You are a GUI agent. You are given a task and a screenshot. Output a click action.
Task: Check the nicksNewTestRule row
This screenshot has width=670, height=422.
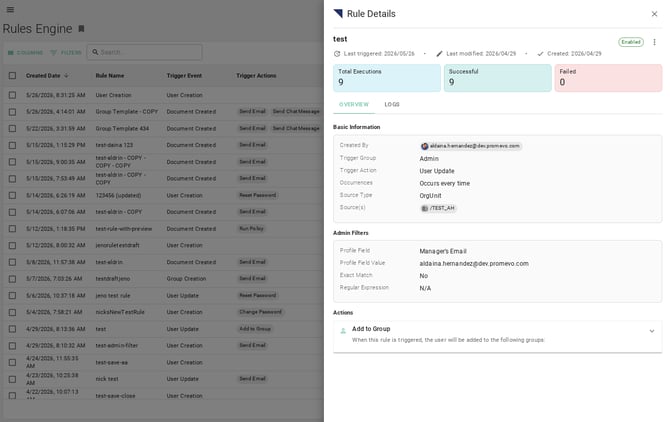click(12, 312)
